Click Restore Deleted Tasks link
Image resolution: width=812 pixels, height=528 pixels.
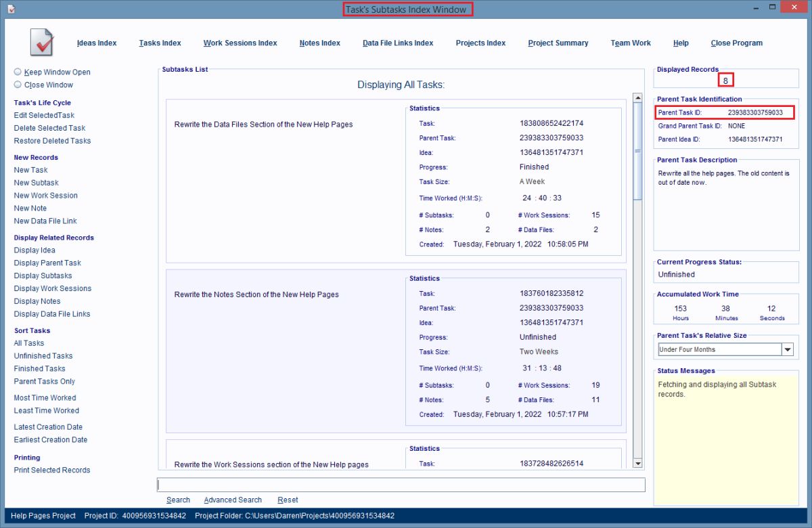pyautogui.click(x=52, y=141)
